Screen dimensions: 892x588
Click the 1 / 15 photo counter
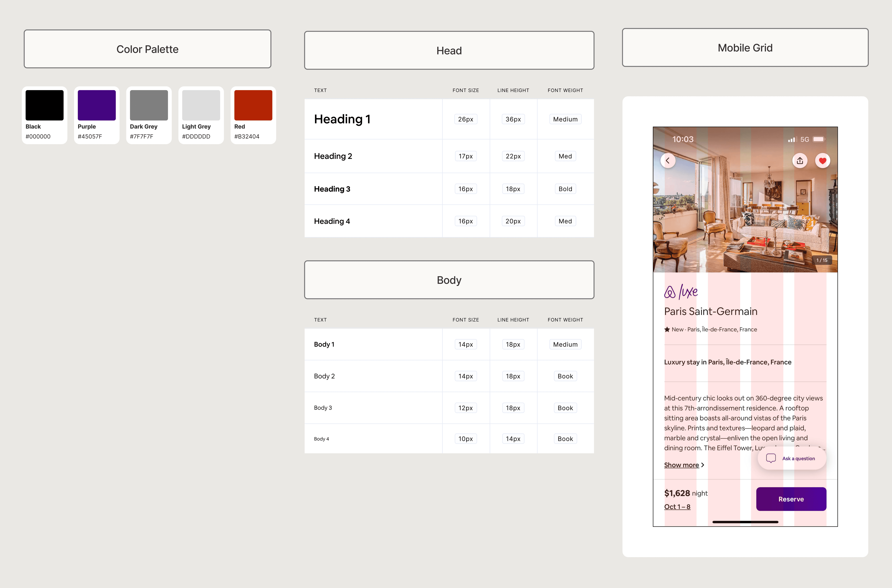822,260
